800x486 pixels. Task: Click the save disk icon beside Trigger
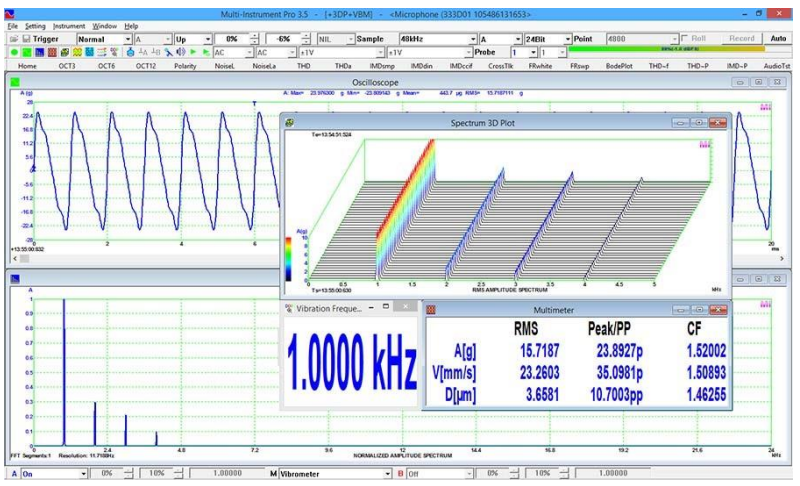point(24,38)
